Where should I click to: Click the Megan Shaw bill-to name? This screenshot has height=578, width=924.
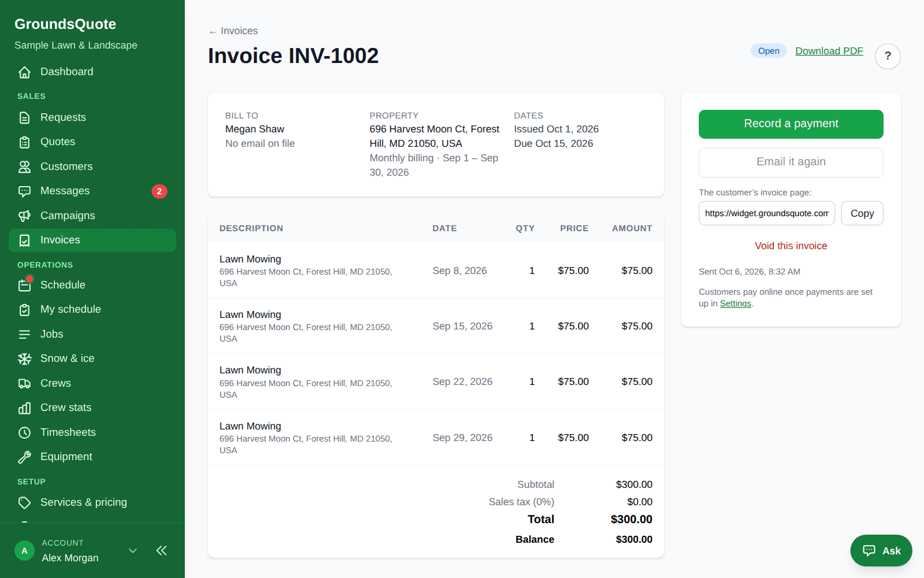tap(255, 129)
